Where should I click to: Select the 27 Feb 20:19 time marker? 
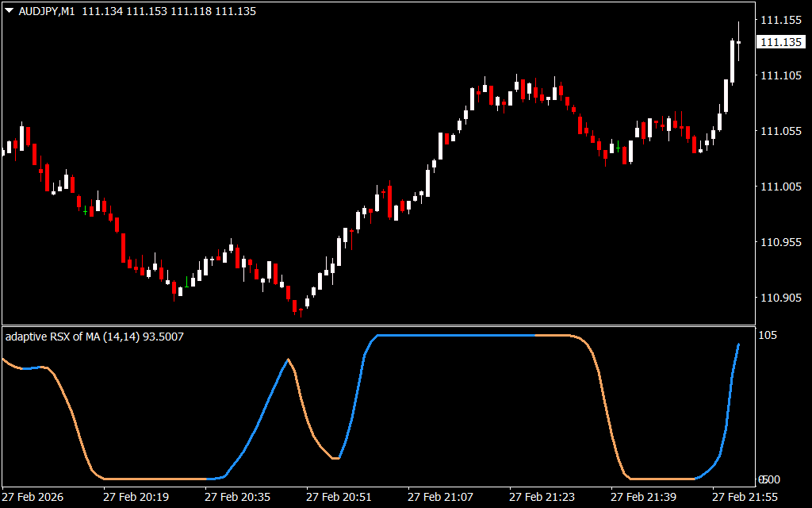point(136,497)
